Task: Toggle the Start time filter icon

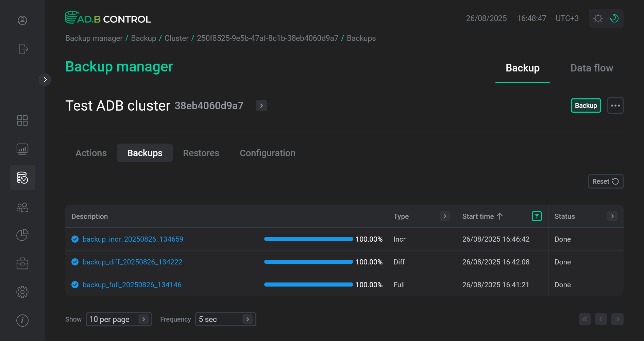Action: point(537,216)
